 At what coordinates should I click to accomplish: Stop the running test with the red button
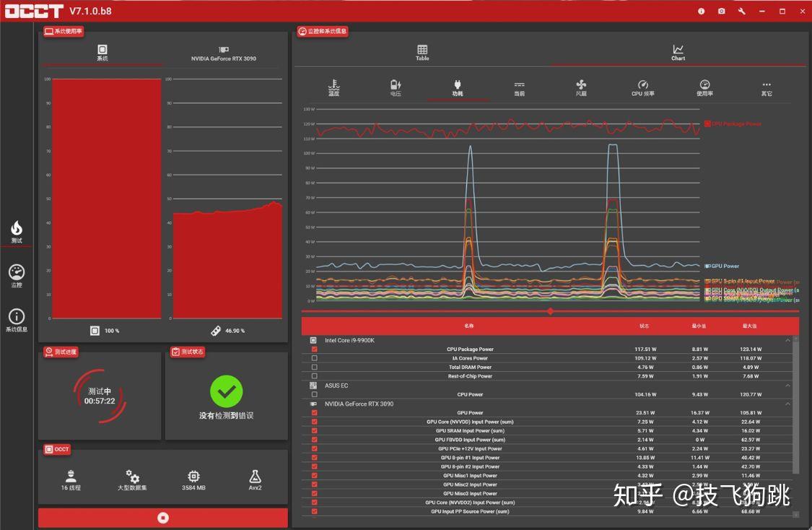[163, 518]
